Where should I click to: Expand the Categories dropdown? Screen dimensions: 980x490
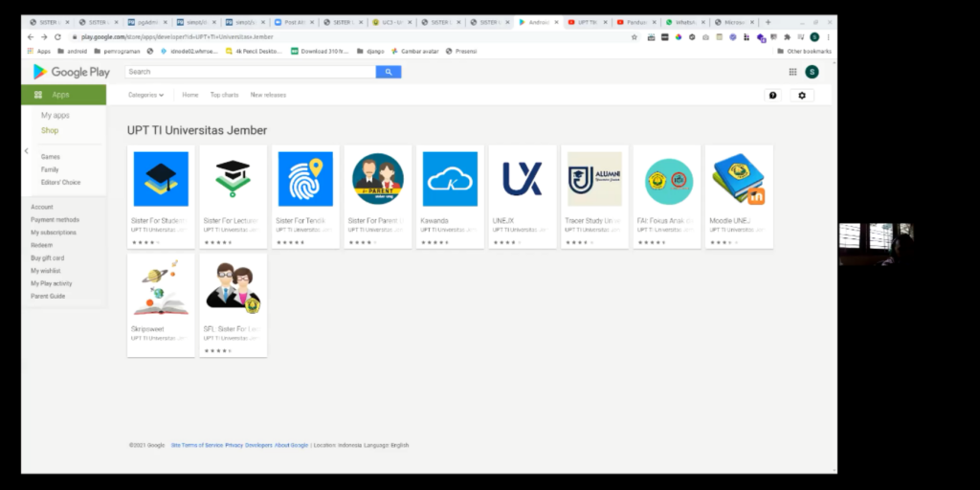point(146,96)
